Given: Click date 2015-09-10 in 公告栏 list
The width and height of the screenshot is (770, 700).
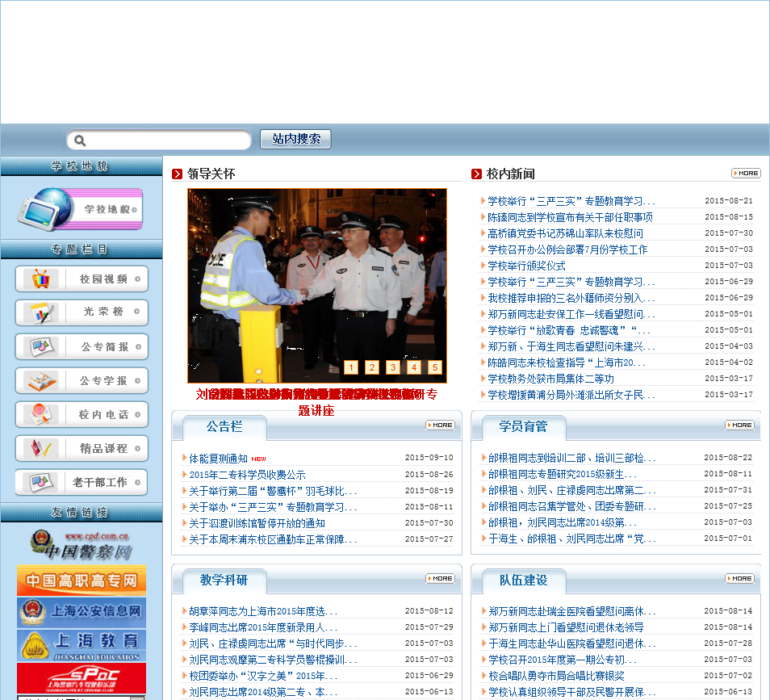Looking at the screenshot, I should point(429,458).
